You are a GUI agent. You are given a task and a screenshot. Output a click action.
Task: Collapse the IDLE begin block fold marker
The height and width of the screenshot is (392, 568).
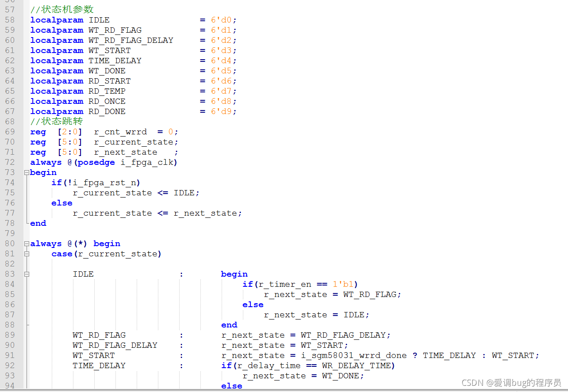click(27, 274)
